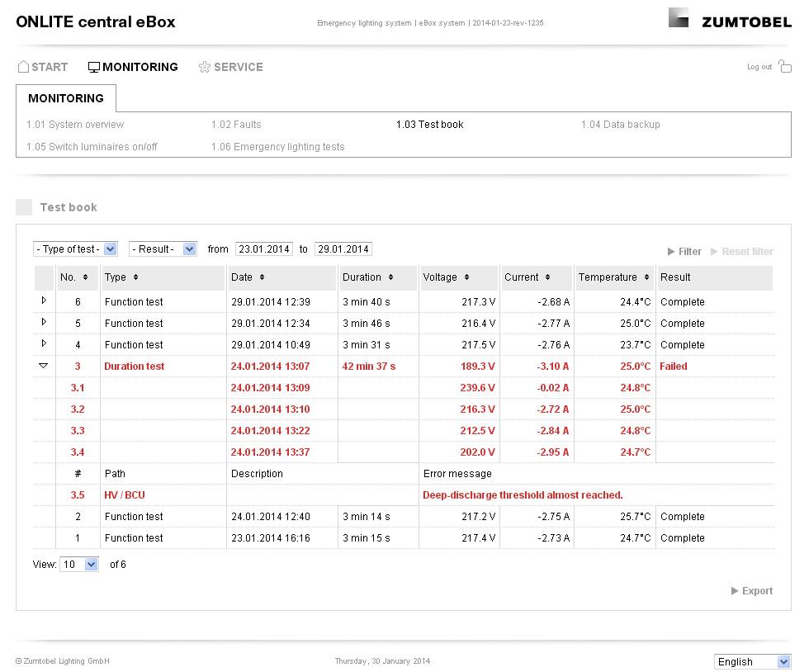Screen dimensions: 809x672
Task: Open 1.06 Emergency lighting tests
Action: (277, 147)
